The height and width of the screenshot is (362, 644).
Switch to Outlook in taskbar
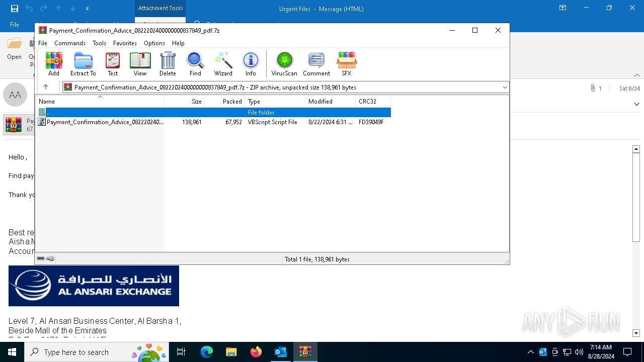click(281, 352)
